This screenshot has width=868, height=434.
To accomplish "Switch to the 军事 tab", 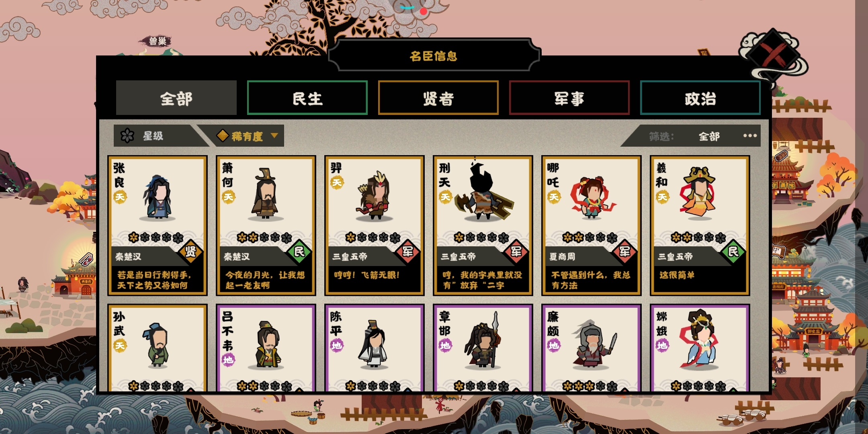I will click(x=569, y=98).
